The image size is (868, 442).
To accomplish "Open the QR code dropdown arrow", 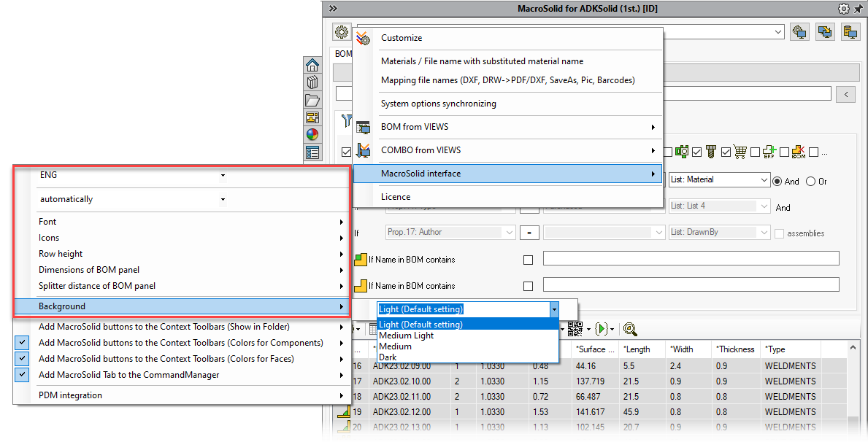I will point(588,330).
